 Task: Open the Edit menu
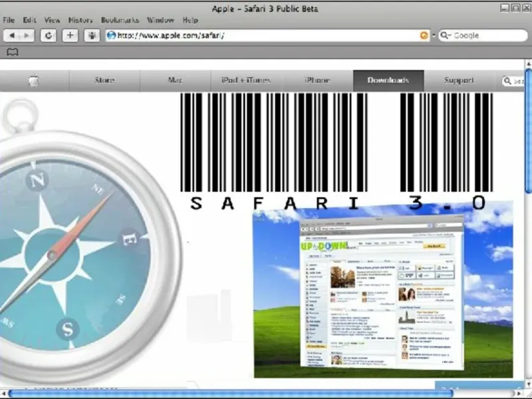pos(29,20)
